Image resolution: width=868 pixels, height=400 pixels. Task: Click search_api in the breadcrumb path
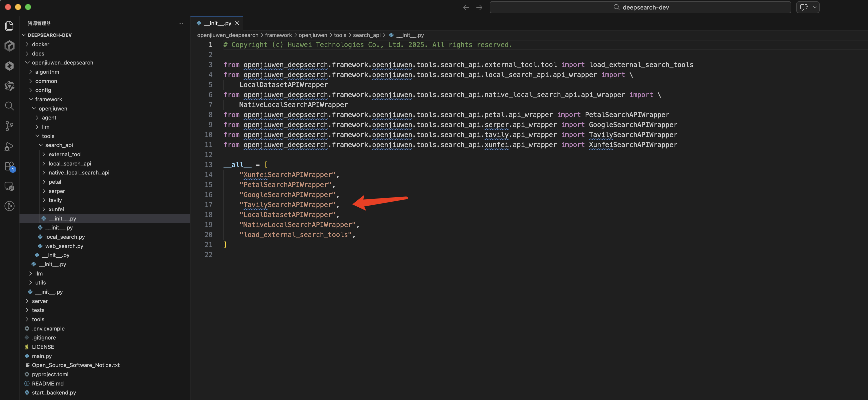pyautogui.click(x=367, y=35)
